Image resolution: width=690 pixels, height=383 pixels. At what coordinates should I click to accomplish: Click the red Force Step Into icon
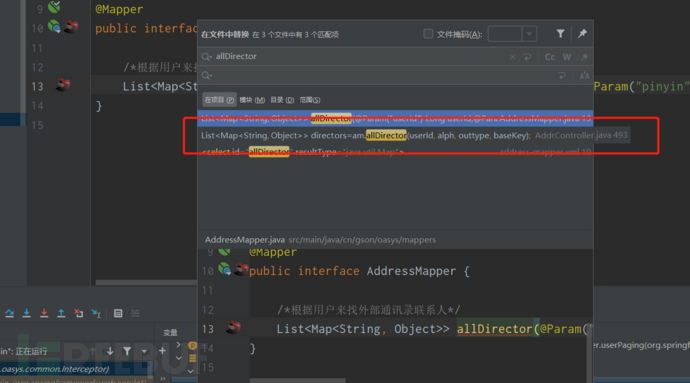coord(44,313)
